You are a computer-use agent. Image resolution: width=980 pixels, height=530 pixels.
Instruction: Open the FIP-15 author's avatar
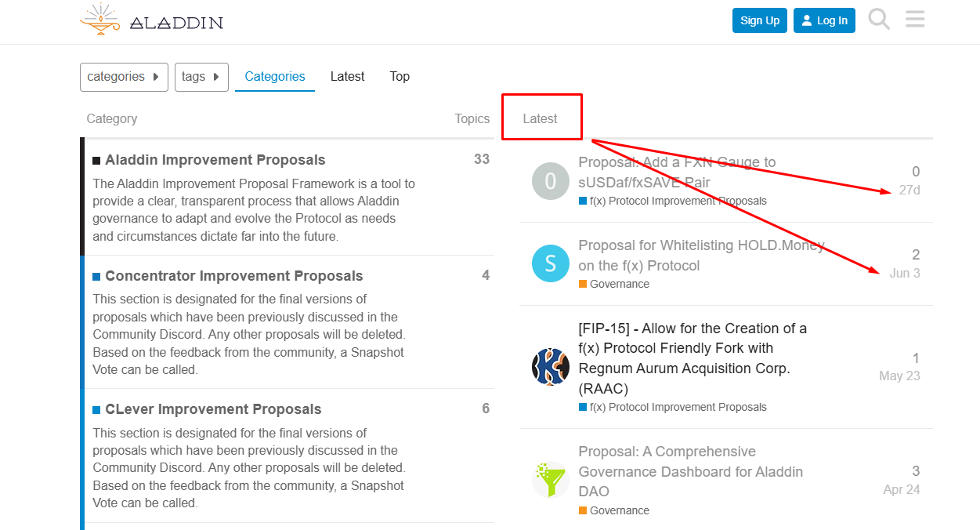[x=551, y=366]
